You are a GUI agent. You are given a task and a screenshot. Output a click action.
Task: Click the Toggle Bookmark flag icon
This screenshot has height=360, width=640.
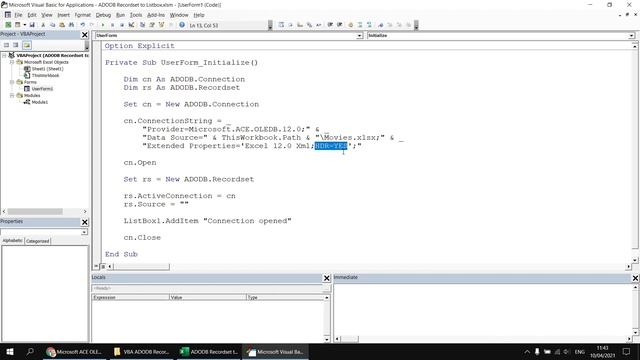click(x=380, y=25)
